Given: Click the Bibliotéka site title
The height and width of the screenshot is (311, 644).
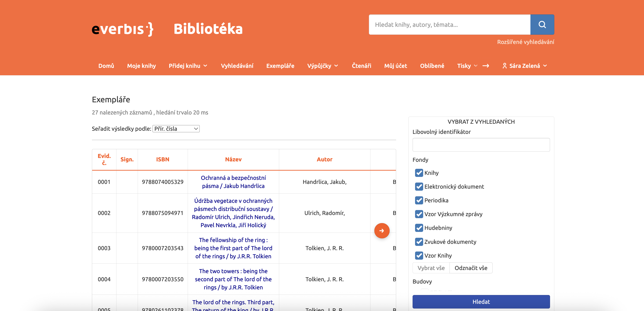Looking at the screenshot, I should pos(208,29).
